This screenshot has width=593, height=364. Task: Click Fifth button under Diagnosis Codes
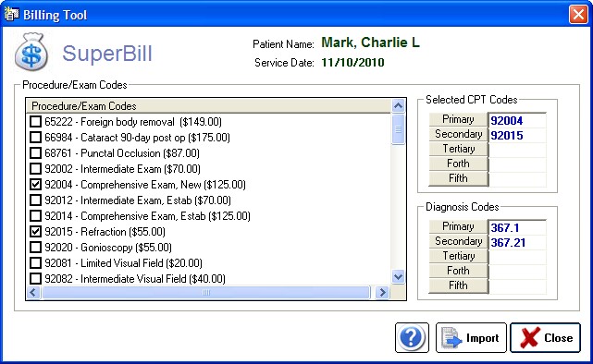(458, 285)
